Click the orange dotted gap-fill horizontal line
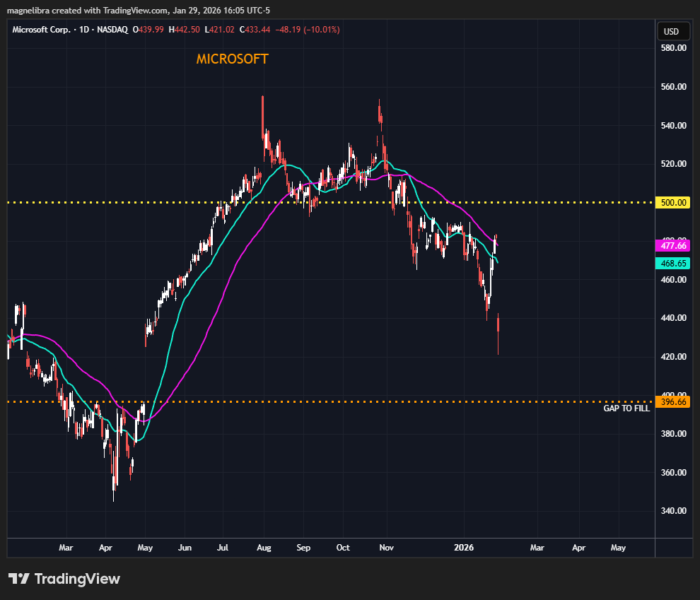Image resolution: width=700 pixels, height=600 pixels. 330,402
